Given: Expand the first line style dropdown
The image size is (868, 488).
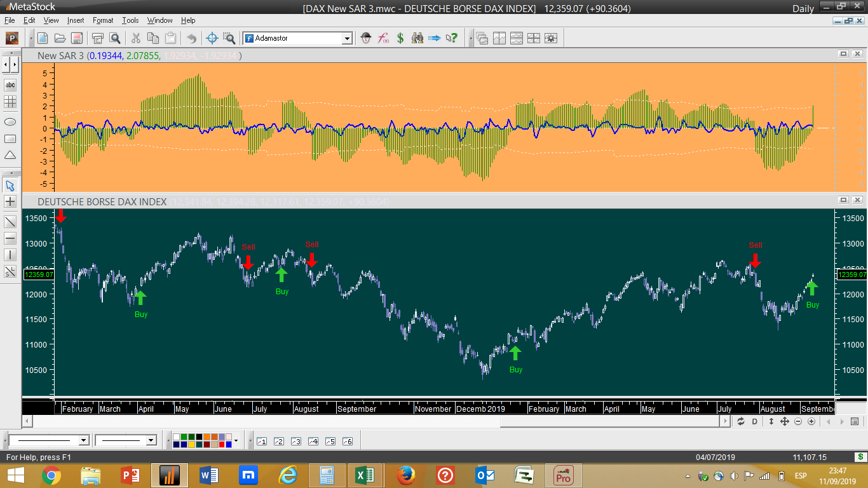Looking at the screenshot, I should pyautogui.click(x=83, y=440).
